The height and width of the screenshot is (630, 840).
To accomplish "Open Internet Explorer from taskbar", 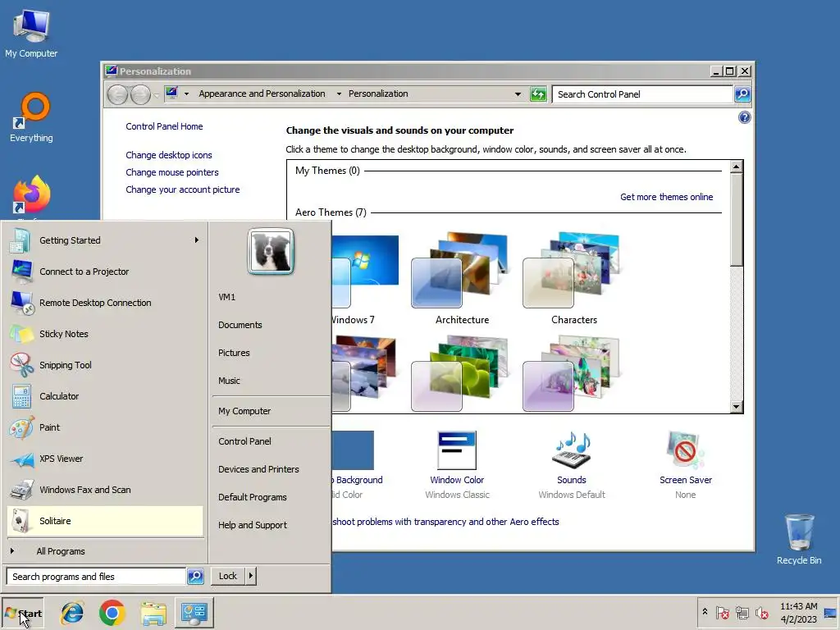I will tap(72, 613).
